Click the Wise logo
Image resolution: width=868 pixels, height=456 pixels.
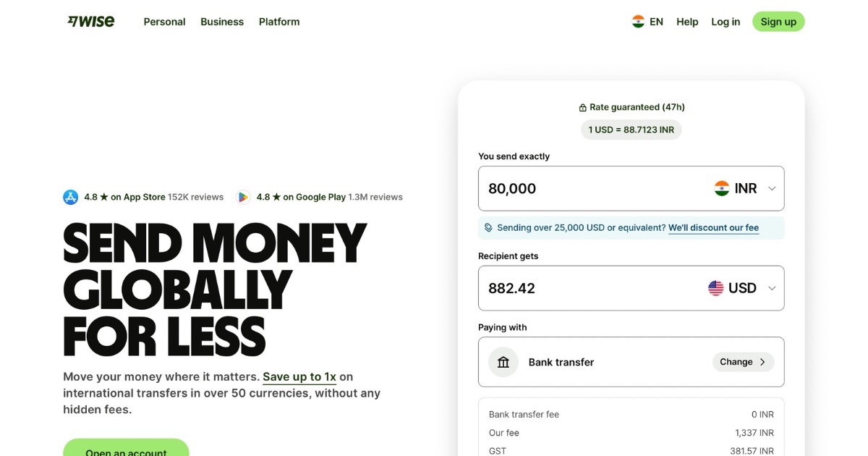(x=90, y=21)
